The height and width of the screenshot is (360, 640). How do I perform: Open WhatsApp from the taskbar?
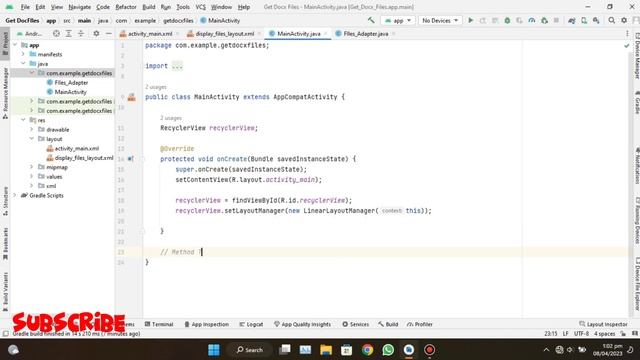click(388, 350)
